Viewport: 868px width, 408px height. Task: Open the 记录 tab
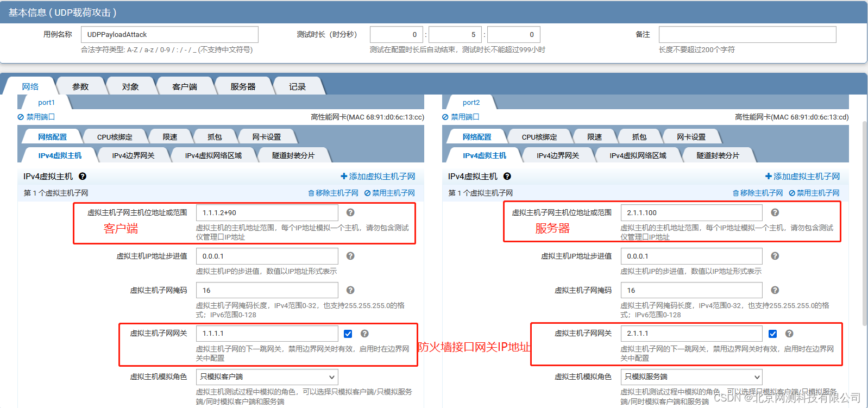[297, 86]
